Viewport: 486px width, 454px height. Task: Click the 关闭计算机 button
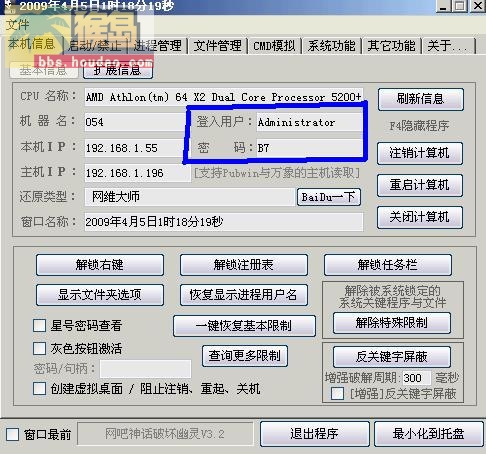tap(420, 217)
